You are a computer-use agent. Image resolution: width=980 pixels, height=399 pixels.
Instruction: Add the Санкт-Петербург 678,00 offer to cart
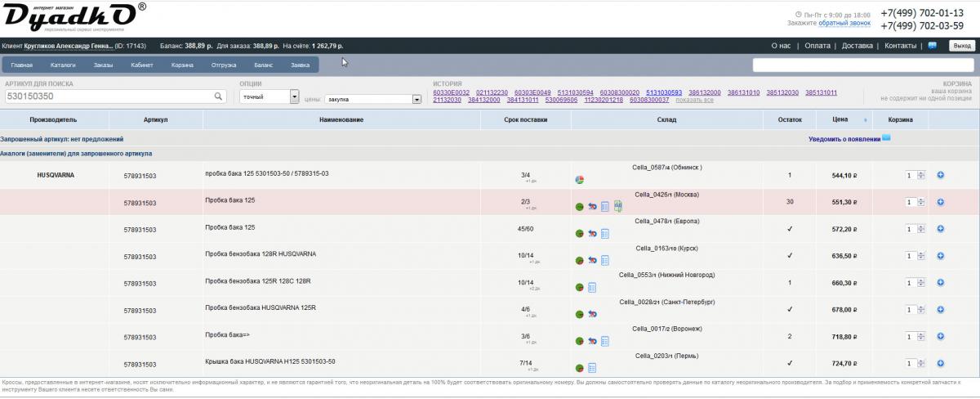point(940,310)
